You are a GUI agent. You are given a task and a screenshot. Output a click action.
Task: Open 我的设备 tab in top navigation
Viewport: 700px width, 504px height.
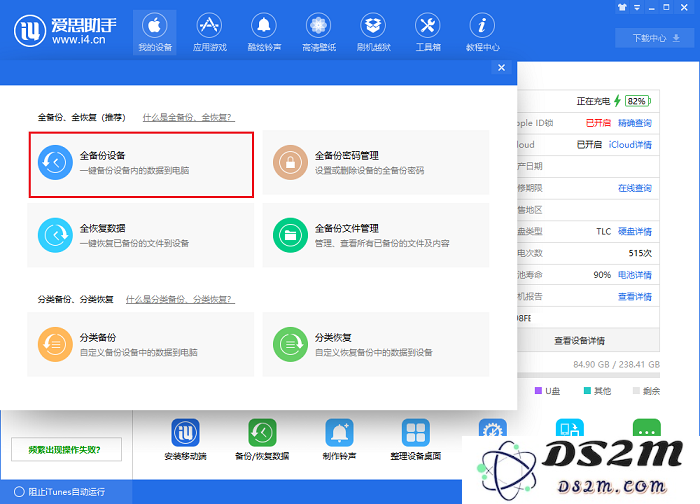pos(154,33)
